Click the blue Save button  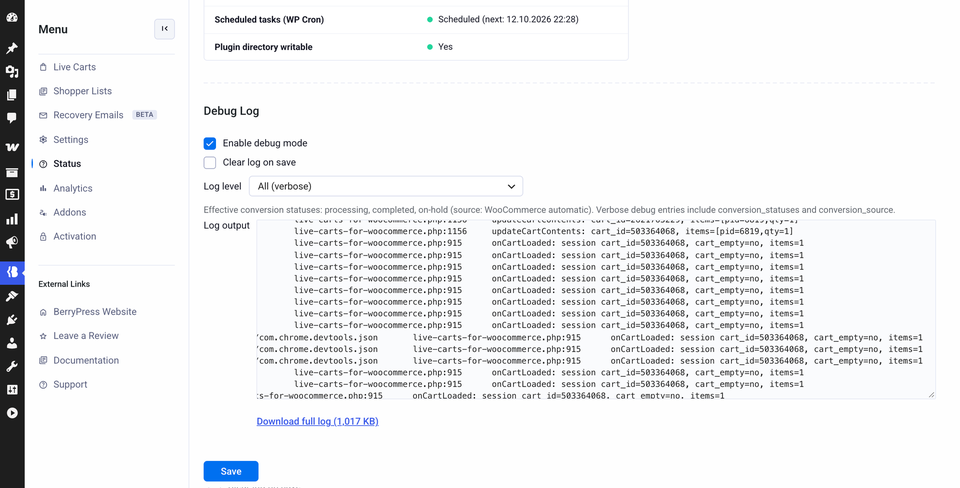231,471
